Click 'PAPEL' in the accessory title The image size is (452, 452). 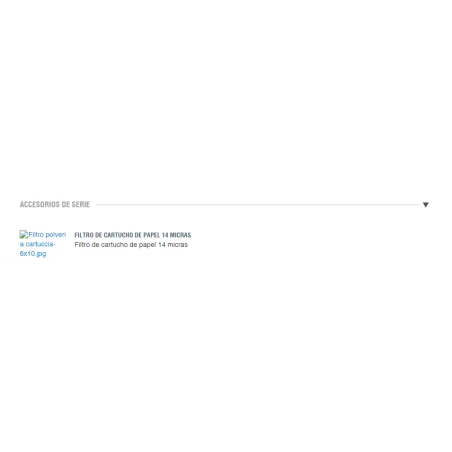(x=152, y=235)
